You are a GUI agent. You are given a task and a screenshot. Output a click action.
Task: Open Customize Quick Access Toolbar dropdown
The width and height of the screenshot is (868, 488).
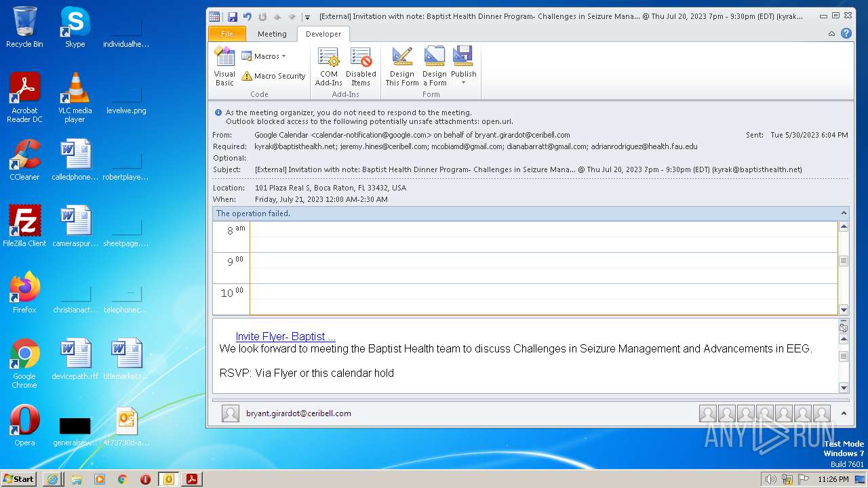click(x=307, y=17)
